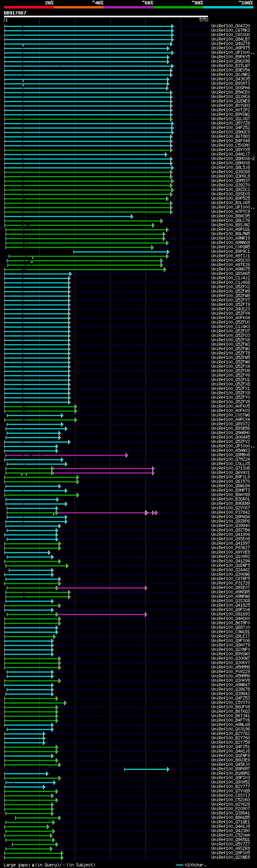Select hit UniRef100_Q8SA65
The height and width of the screenshot is (868, 257).
pyautogui.click(x=230, y=273)
